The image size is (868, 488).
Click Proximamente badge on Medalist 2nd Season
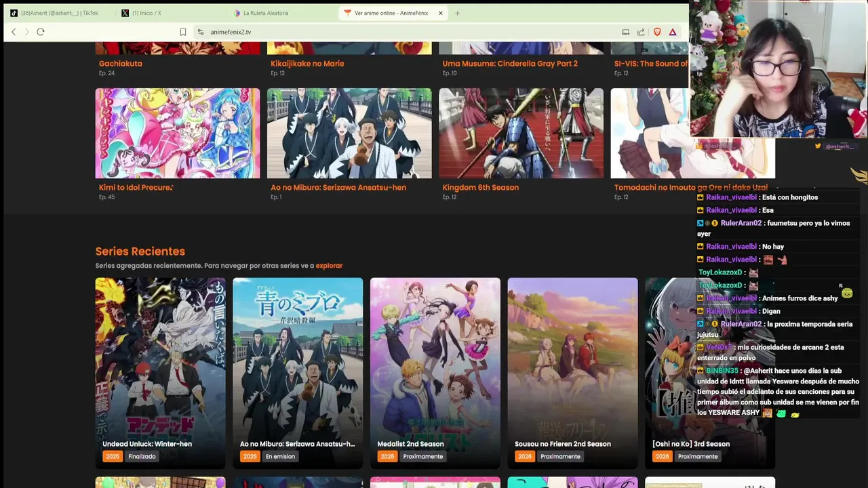[423, 457]
